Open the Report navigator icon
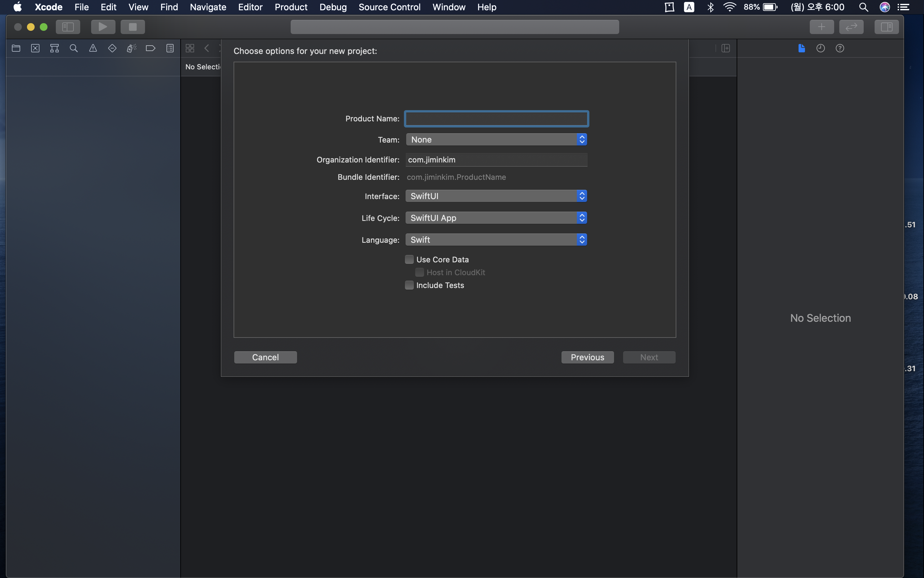This screenshot has width=924, height=578. pyautogui.click(x=170, y=48)
